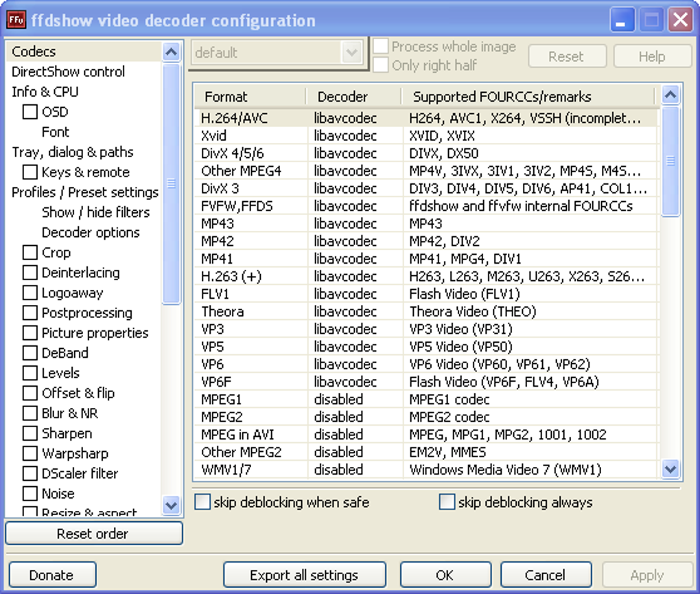700x594 pixels.
Task: Click codec list scroll down arrow
Action: click(x=670, y=470)
